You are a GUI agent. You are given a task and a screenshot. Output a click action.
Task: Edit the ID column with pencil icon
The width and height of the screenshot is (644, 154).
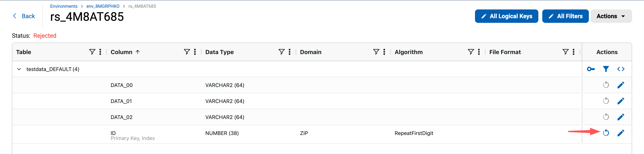coord(621,133)
